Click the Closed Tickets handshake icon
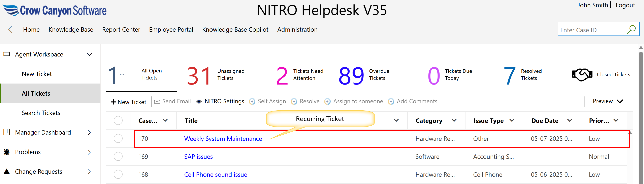The image size is (644, 184). click(582, 75)
